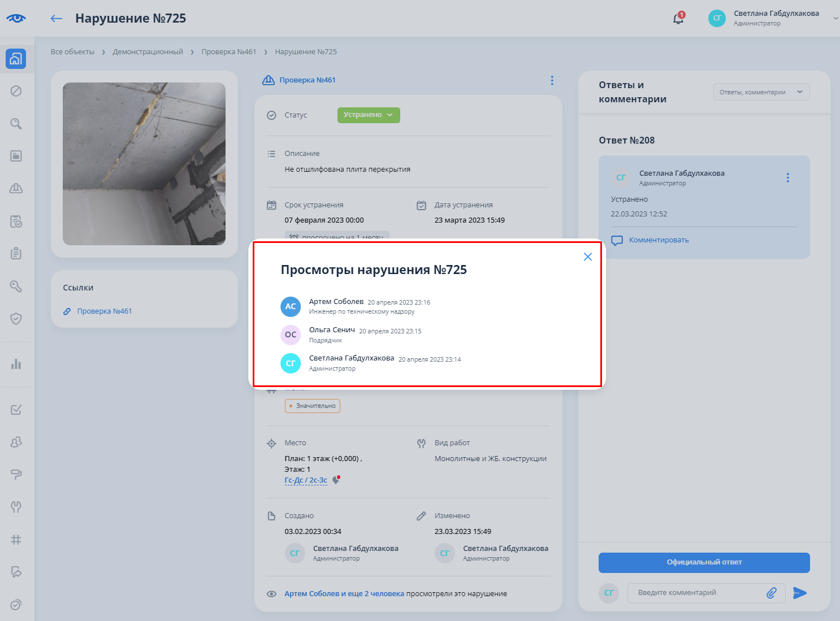Open Проверка №461 link under Ссылки
Screen dimensions: 840x621
[104, 311]
